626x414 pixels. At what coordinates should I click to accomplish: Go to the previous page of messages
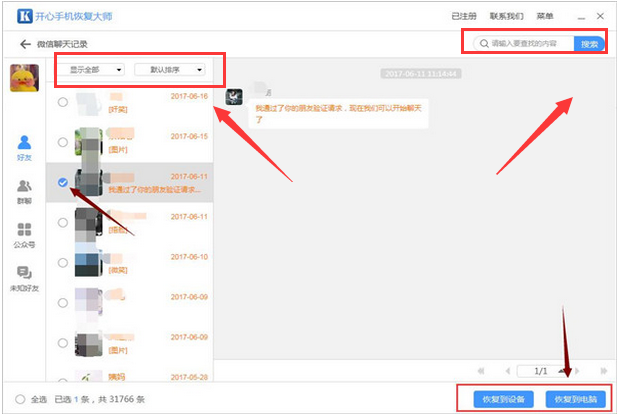pos(507,371)
